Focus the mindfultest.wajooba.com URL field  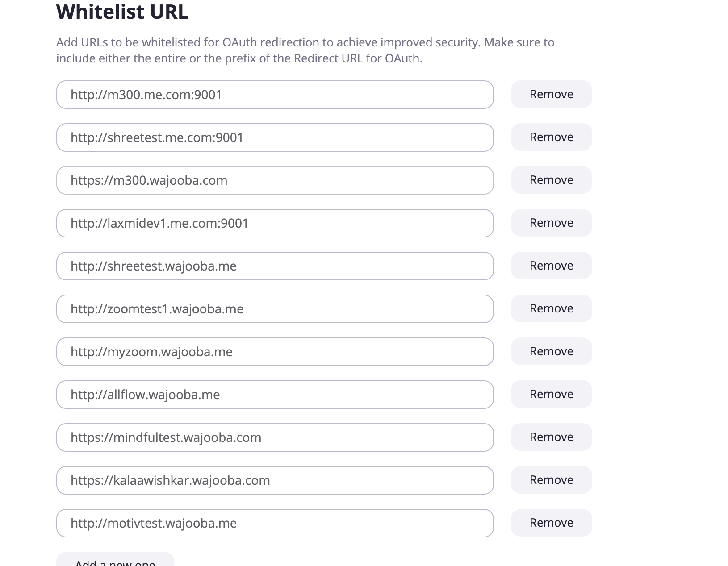[275, 437]
